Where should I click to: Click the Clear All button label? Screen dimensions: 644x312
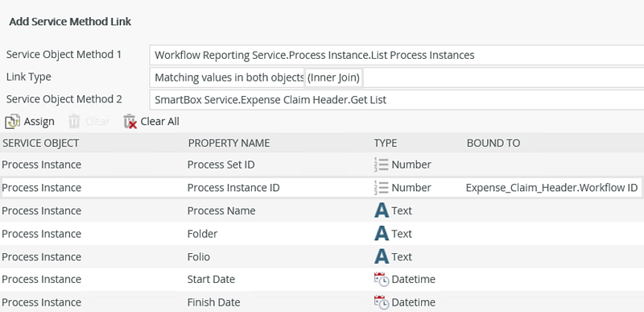[159, 122]
